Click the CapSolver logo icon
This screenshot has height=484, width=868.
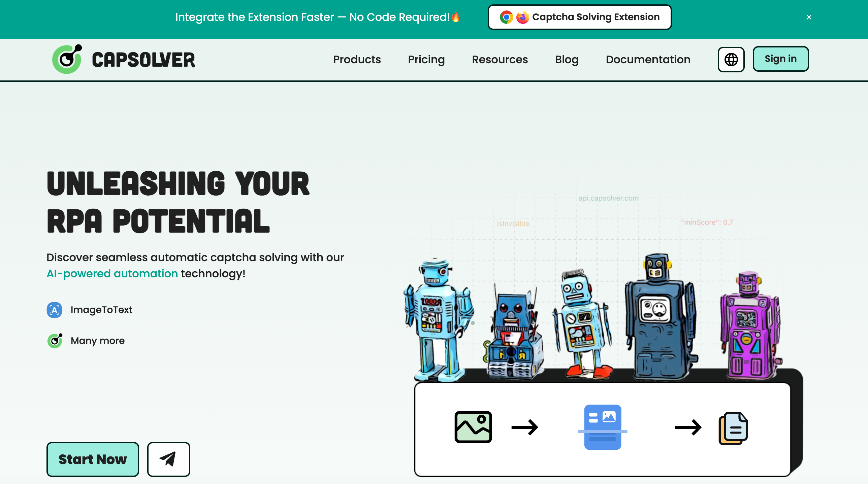coord(67,59)
